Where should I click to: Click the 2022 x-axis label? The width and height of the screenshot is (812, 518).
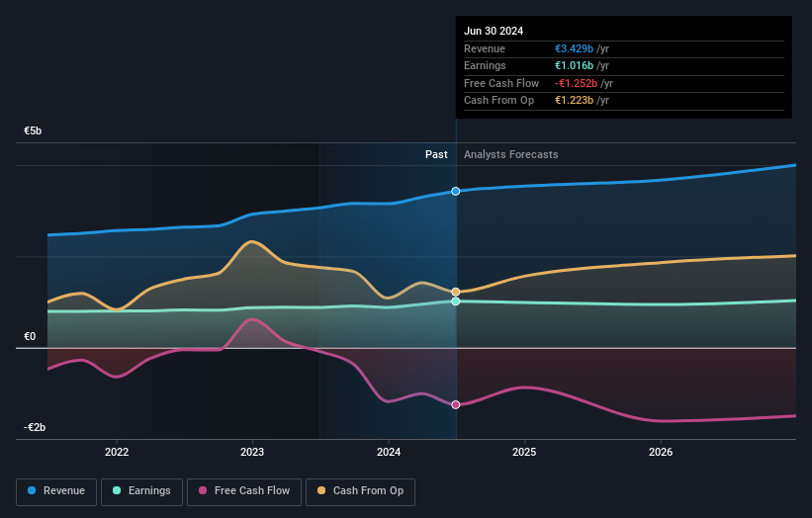[117, 452]
